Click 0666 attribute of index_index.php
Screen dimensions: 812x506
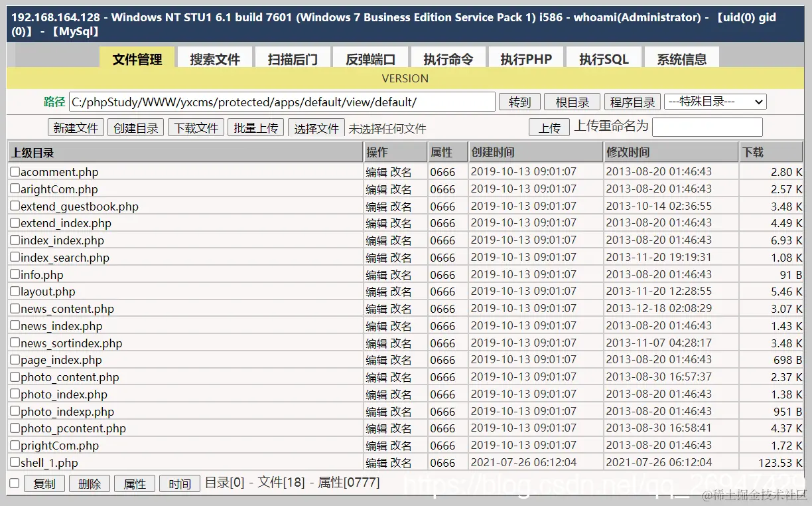tap(442, 240)
